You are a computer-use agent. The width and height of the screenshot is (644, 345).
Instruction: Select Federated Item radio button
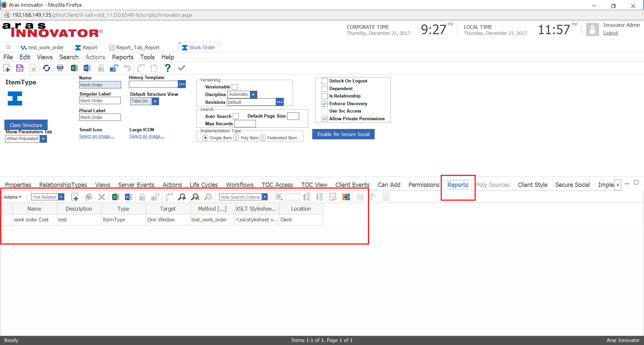263,138
